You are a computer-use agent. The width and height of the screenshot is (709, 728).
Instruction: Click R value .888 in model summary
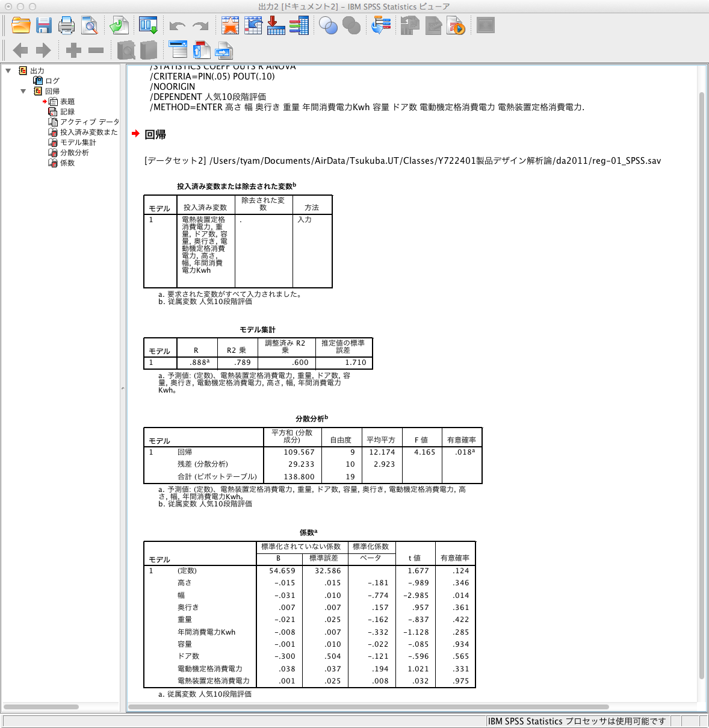[199, 362]
